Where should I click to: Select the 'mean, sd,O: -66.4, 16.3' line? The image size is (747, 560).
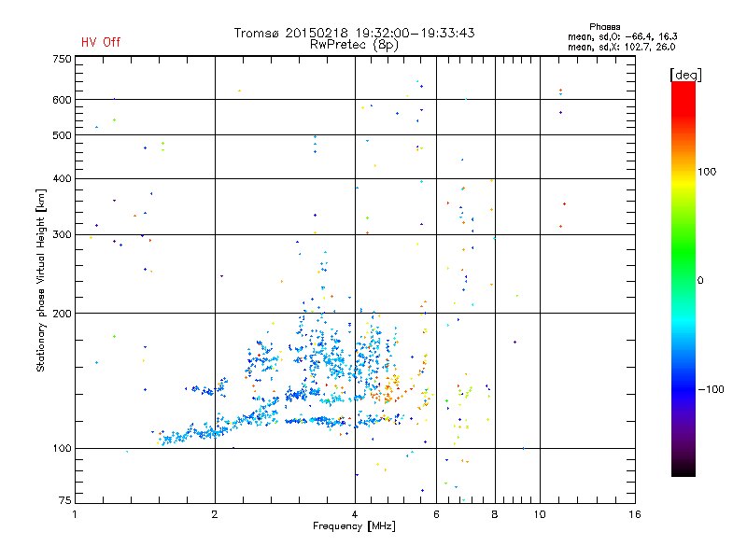[622, 36]
